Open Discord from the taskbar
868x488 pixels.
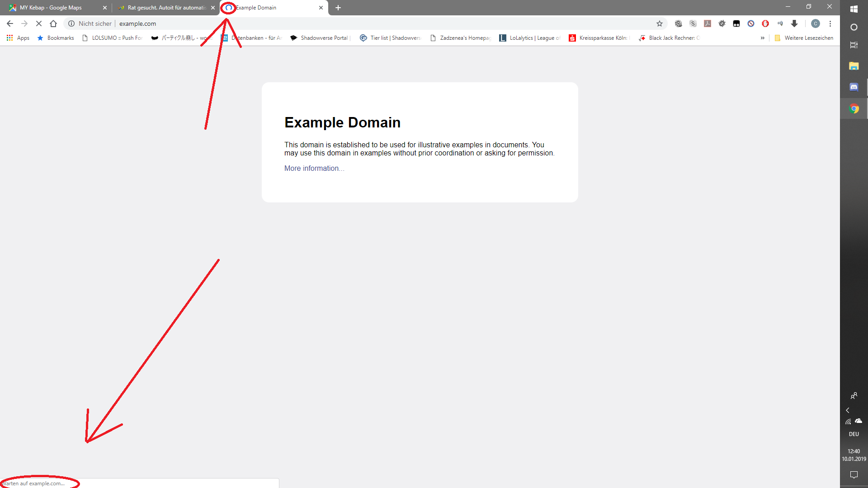[854, 87]
